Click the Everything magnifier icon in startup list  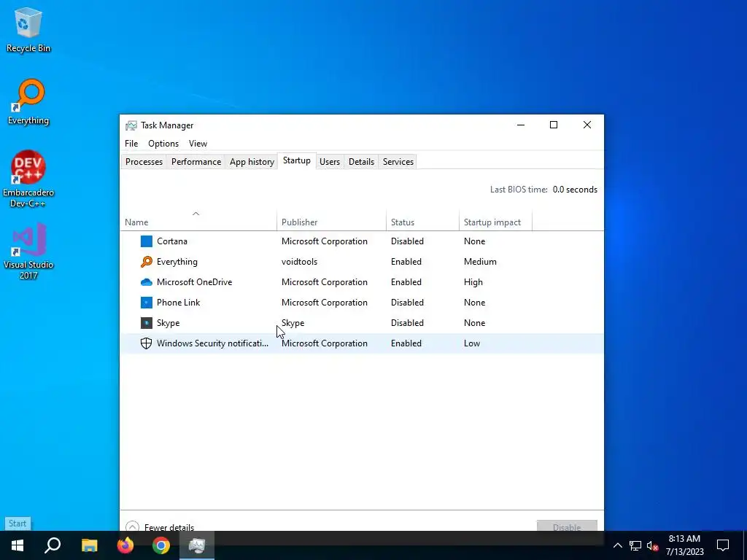click(x=146, y=262)
